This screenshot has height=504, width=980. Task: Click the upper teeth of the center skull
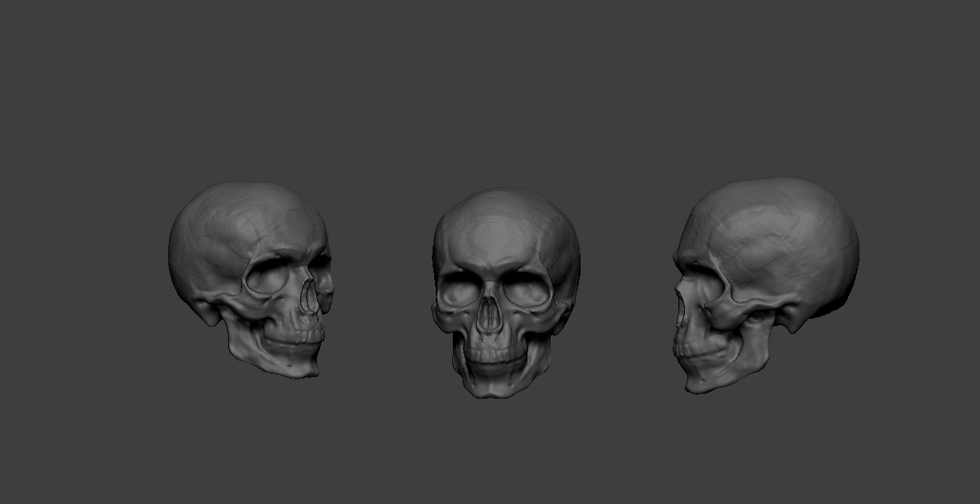[493, 352]
